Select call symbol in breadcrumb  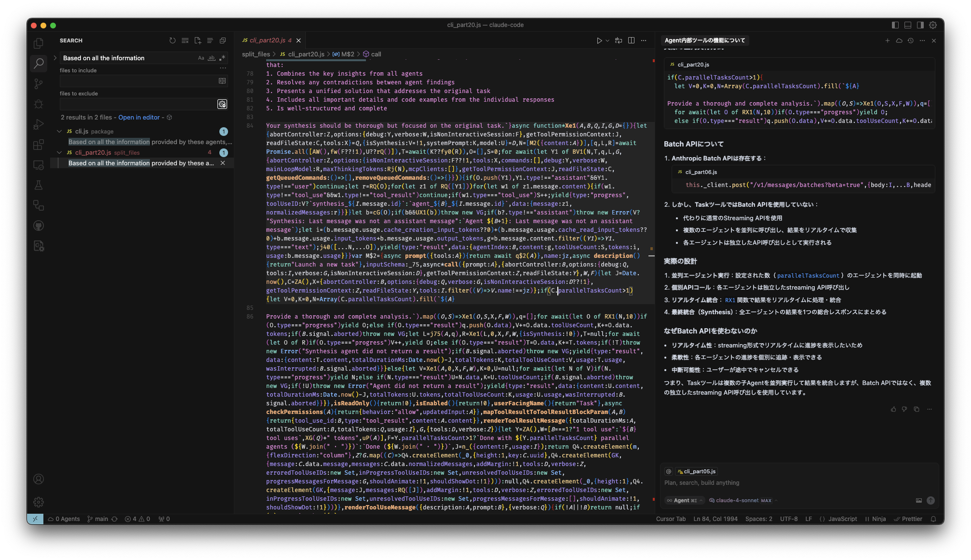coord(372,54)
